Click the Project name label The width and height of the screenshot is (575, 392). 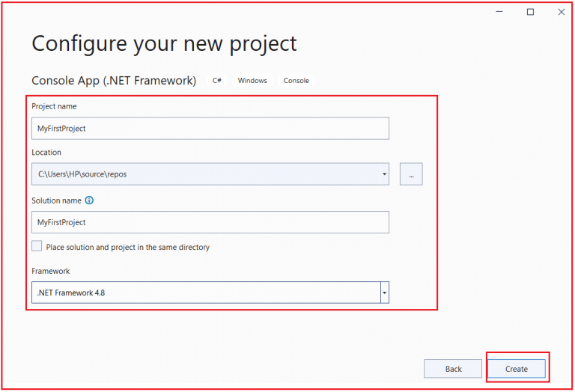pyautogui.click(x=54, y=106)
